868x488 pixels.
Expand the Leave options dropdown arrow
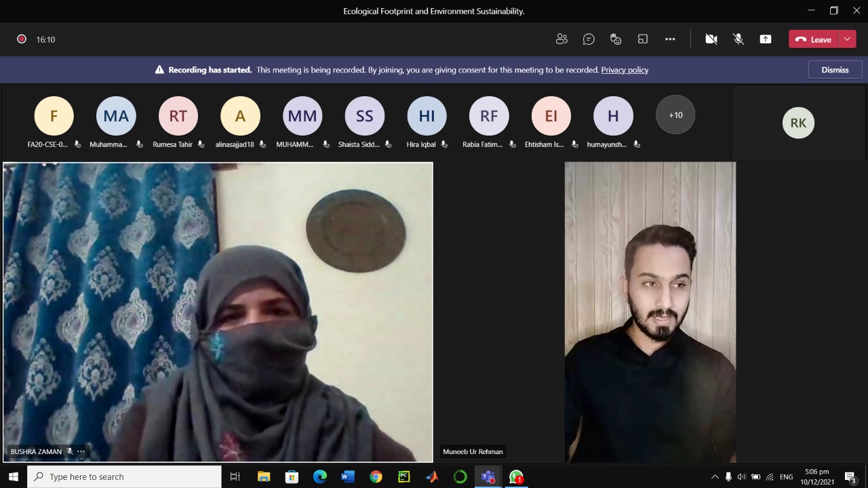pos(847,39)
